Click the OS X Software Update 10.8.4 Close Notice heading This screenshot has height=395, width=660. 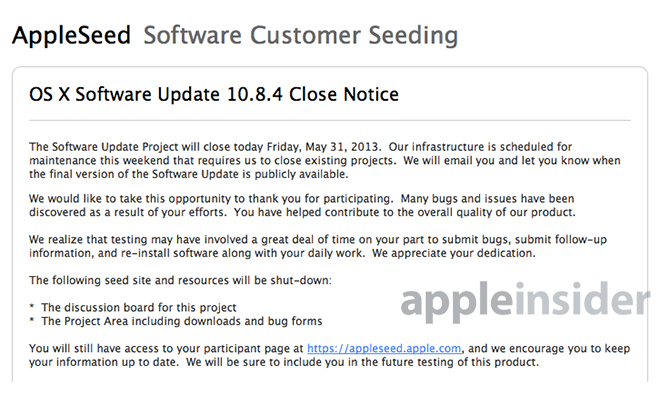(214, 94)
